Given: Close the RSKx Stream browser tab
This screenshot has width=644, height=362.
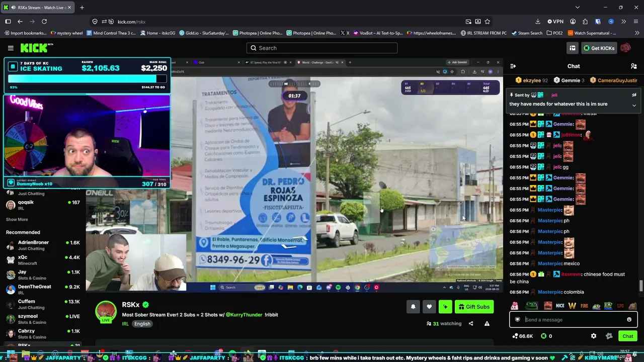Looking at the screenshot, I should (x=69, y=8).
